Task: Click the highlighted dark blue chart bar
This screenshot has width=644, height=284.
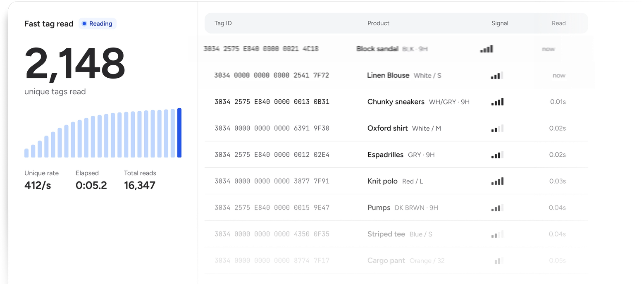Action: point(179,133)
